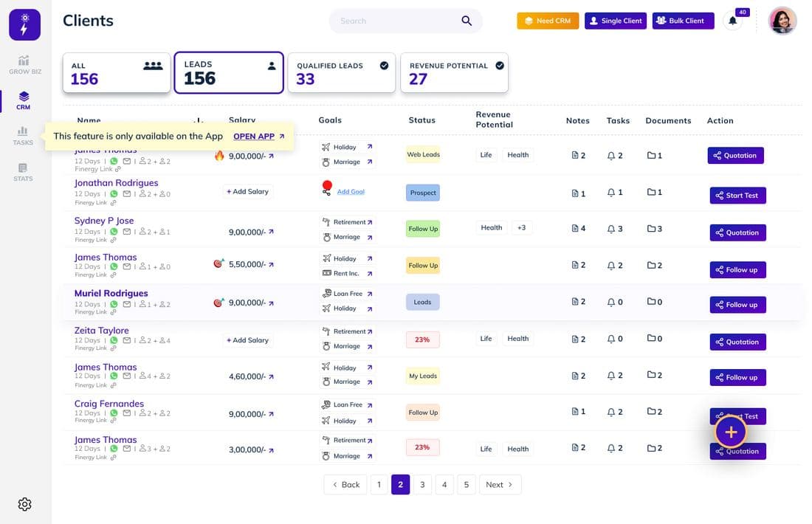Open Rent Inc. goal arrow
812x524 pixels.
click(370, 273)
